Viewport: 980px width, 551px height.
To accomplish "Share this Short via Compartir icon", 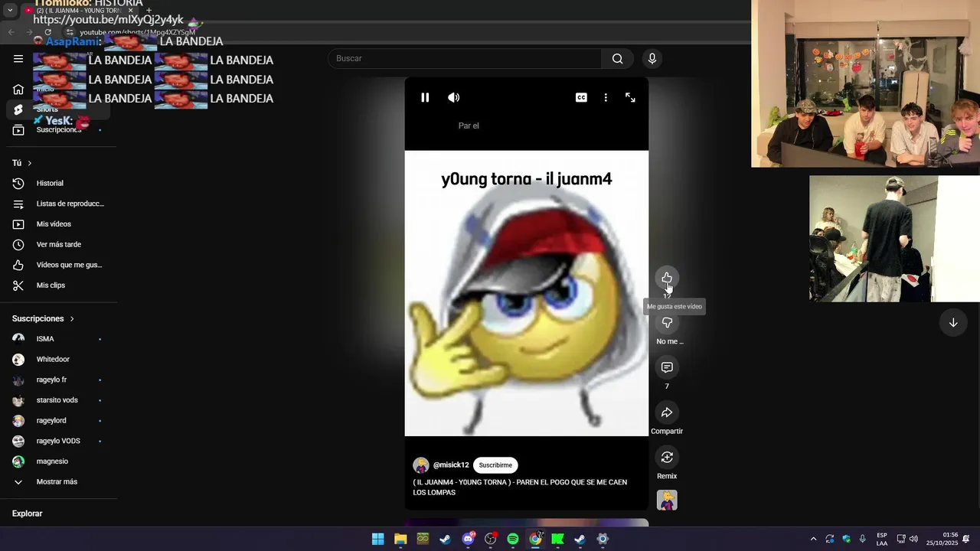I will [x=667, y=412].
